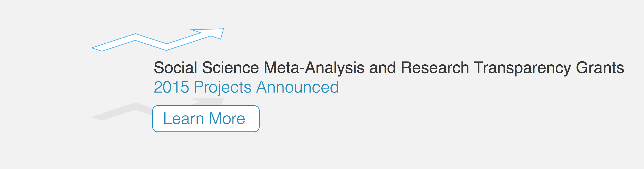Click the word "Projects" in the blue subtitle
Screen dimensions: 644x169
pyautogui.click(x=222, y=87)
